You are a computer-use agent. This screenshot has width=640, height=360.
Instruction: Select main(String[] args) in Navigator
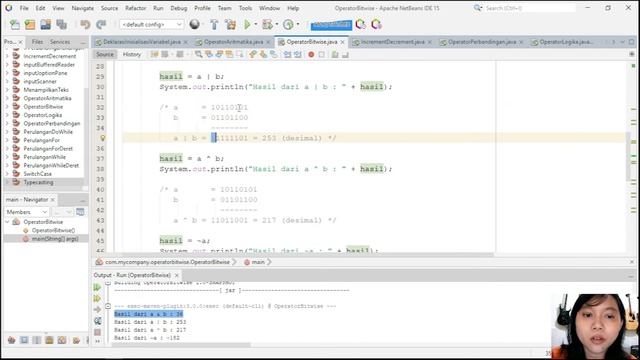coord(55,239)
